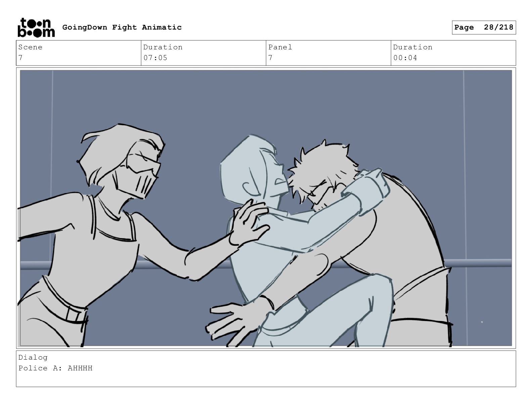Click the Toon Boom logo

pyautogui.click(x=36, y=27)
